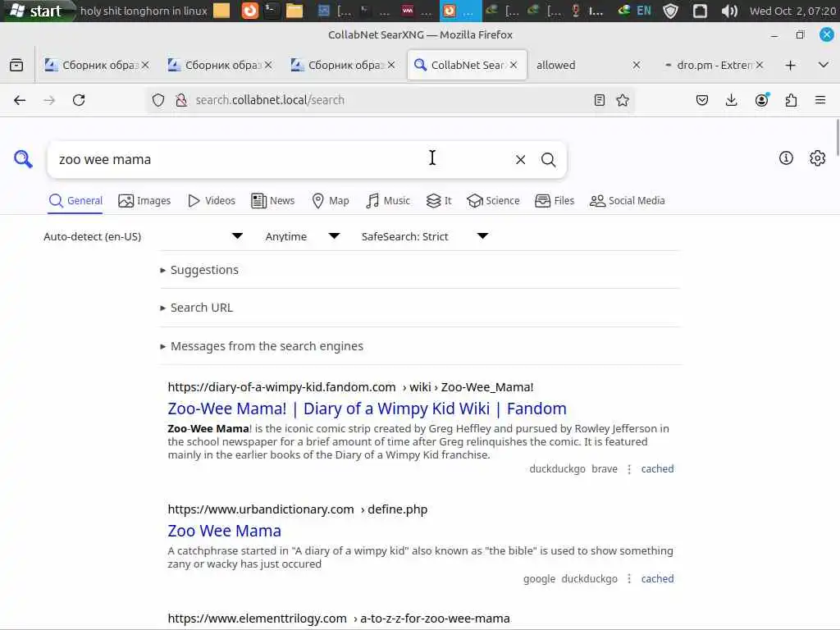This screenshot has height=630, width=840.
Task: Open SearXNG preferences gear icon
Action: coord(817,158)
